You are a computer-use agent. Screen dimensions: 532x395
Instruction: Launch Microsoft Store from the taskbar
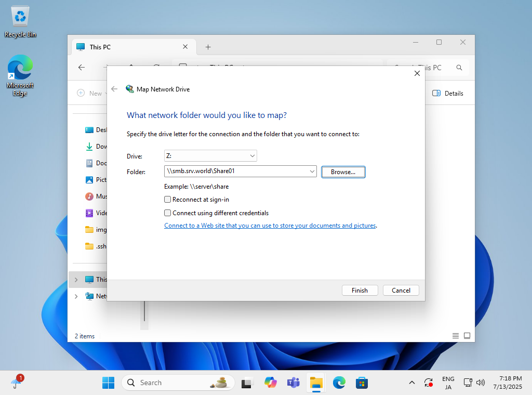coord(362,383)
